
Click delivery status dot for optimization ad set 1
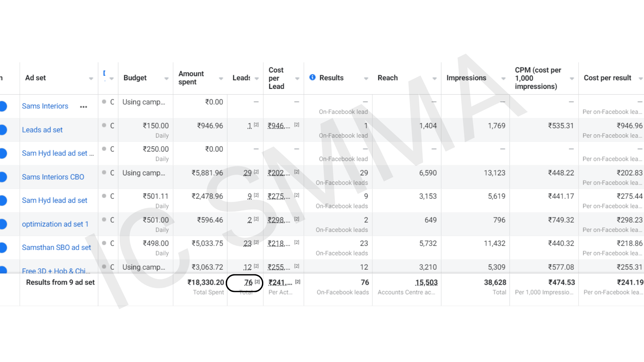104,220
